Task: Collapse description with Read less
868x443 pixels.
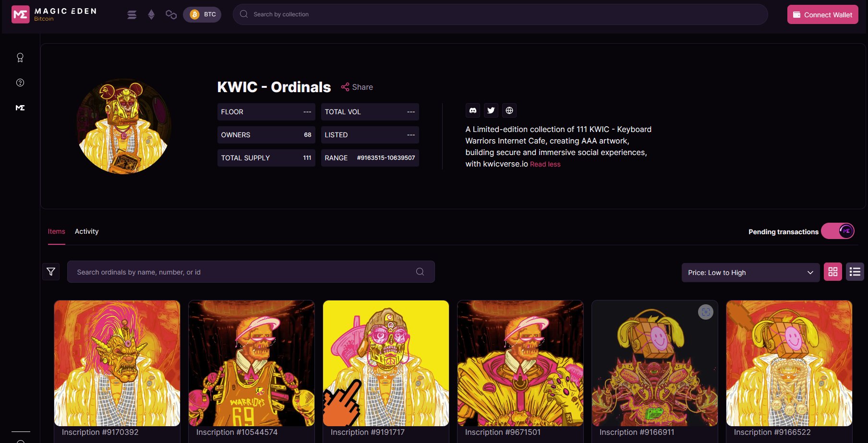Action: click(x=545, y=164)
